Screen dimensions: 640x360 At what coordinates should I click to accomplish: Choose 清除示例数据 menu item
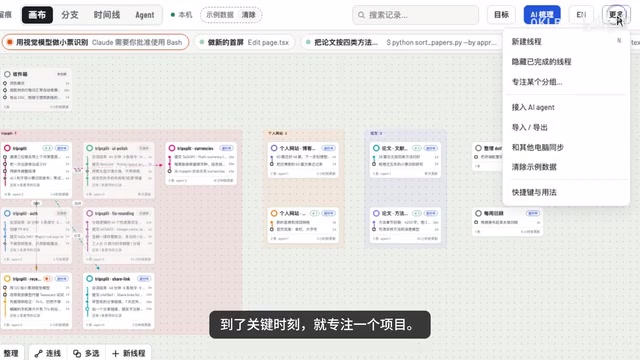(566, 167)
